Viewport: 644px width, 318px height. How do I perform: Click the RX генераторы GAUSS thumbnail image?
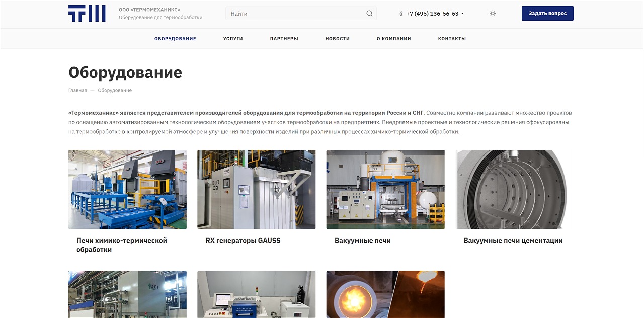256,190
